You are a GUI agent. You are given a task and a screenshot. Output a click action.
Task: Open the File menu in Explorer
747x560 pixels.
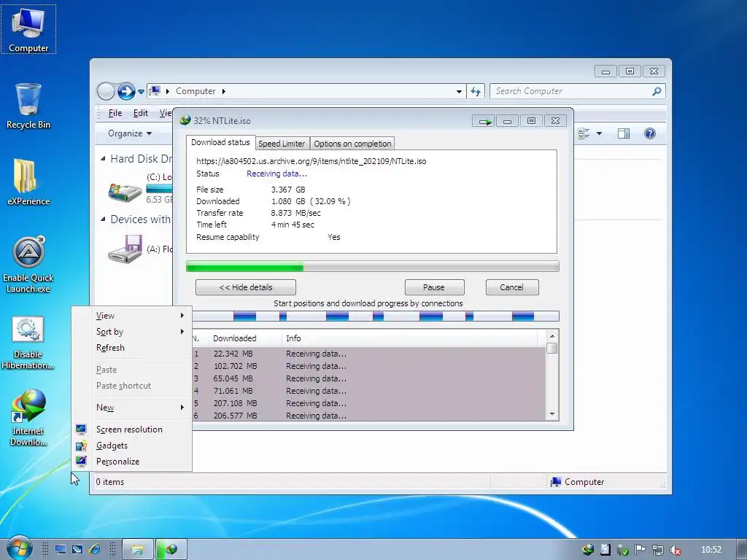115,113
